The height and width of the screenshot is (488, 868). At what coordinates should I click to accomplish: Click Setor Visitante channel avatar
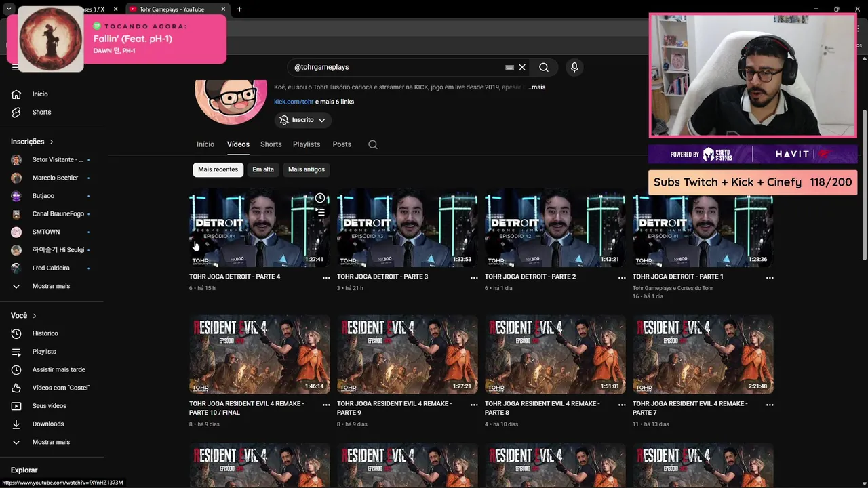[16, 160]
